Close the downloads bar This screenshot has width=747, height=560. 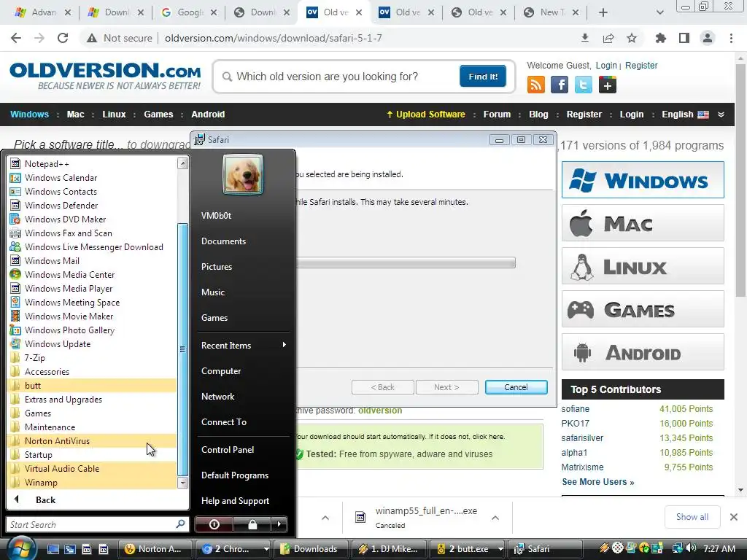click(x=734, y=517)
